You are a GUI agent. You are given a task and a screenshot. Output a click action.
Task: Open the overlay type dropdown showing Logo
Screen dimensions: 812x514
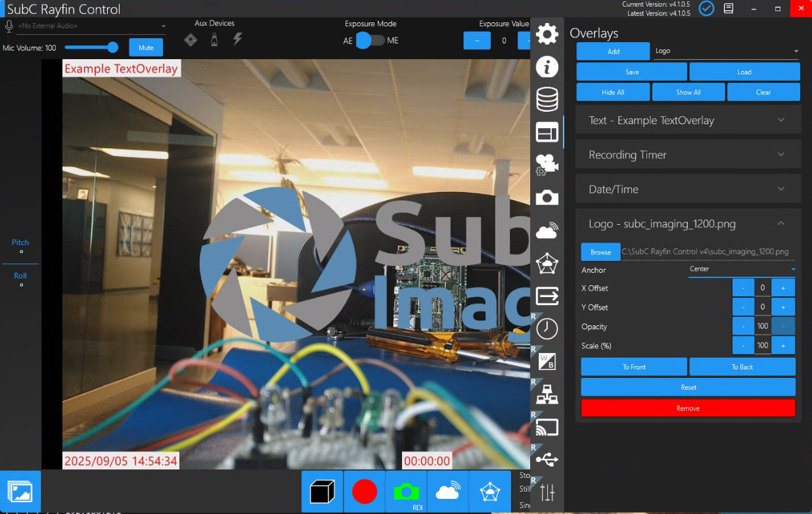(x=727, y=51)
